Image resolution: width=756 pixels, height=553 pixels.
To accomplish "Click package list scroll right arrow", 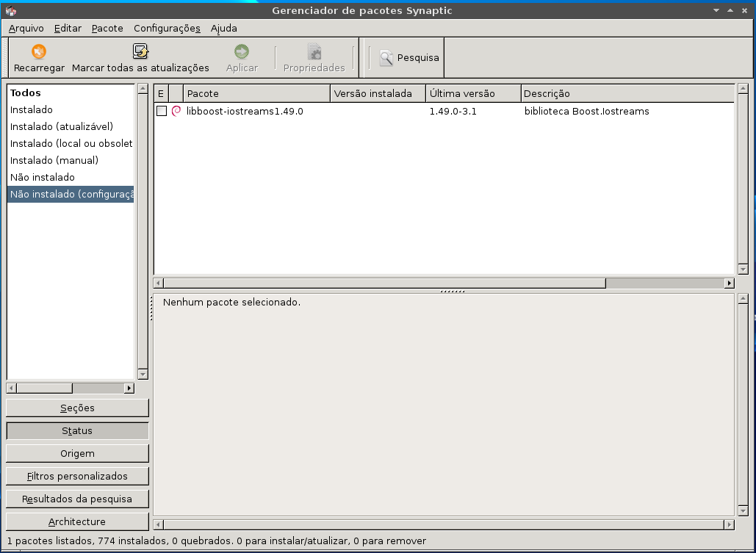I will [x=729, y=283].
